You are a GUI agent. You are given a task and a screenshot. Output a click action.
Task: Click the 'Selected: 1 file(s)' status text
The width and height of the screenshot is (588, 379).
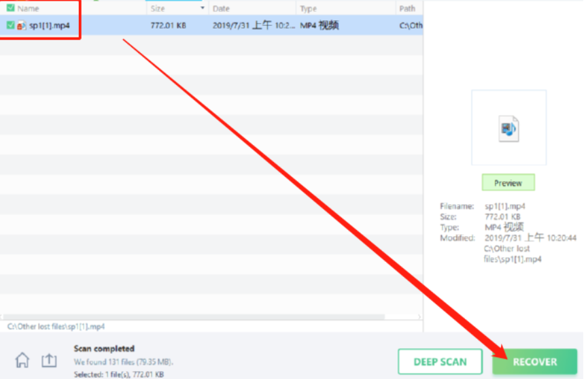coord(118,374)
